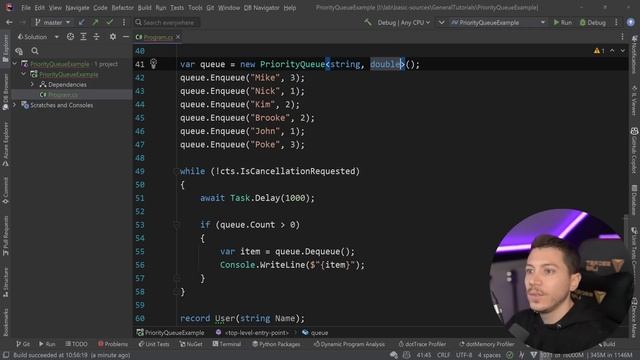Open the Git tool window
Image resolution: width=640 pixels, height=360 pixels.
(23, 344)
